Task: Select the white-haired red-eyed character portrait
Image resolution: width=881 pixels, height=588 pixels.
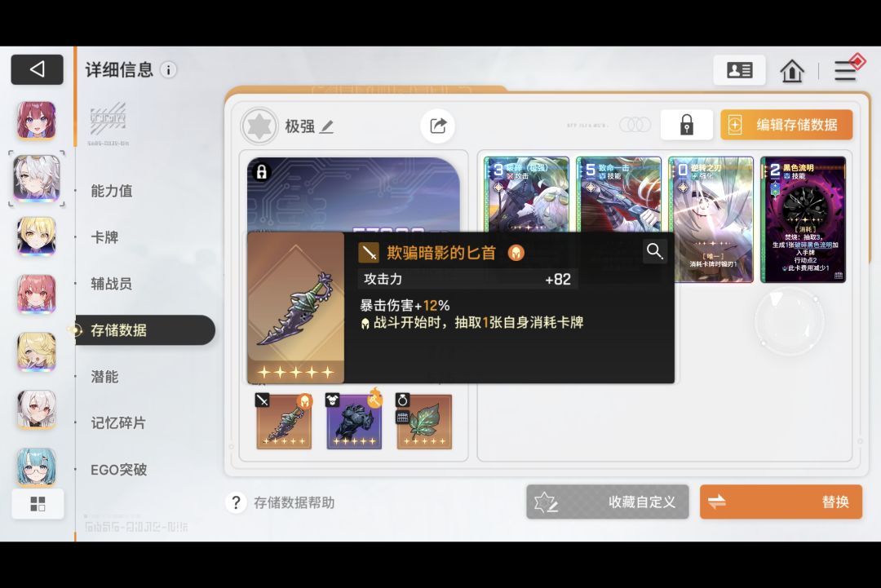Action: point(37,409)
